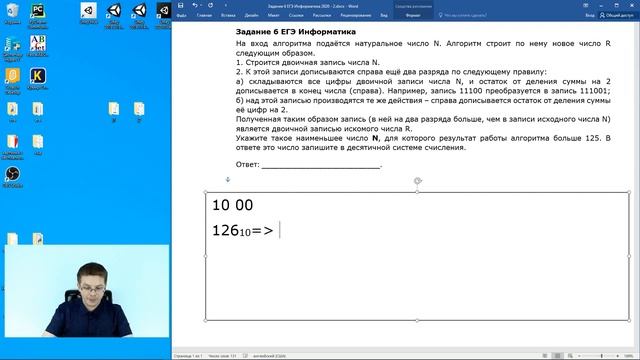
Task: Click the zoom slider handle in the status bar
Action: (x=602, y=356)
